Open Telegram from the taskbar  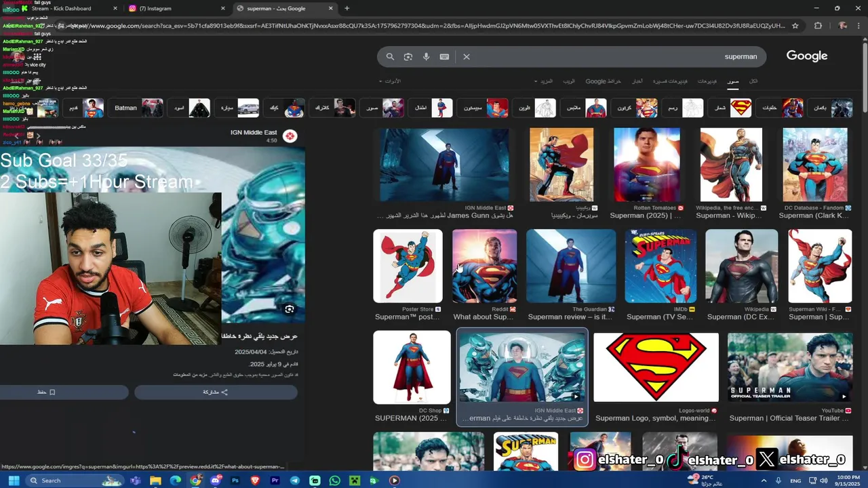pos(295,481)
